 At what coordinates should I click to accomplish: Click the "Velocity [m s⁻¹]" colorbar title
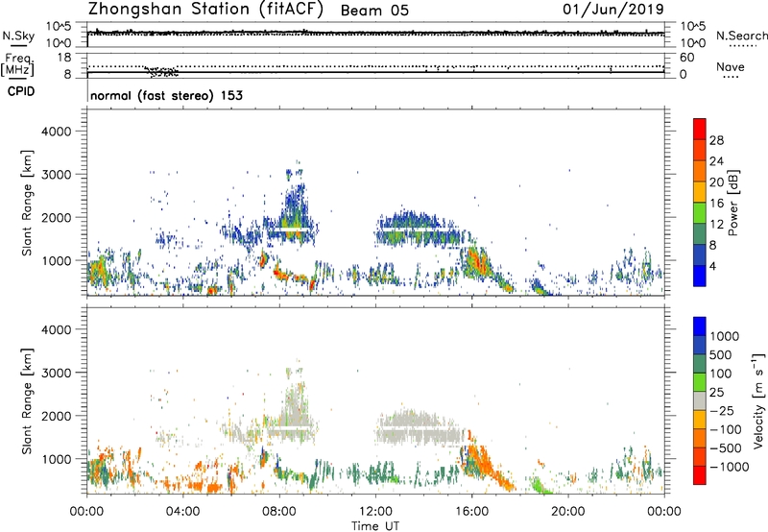click(x=758, y=400)
